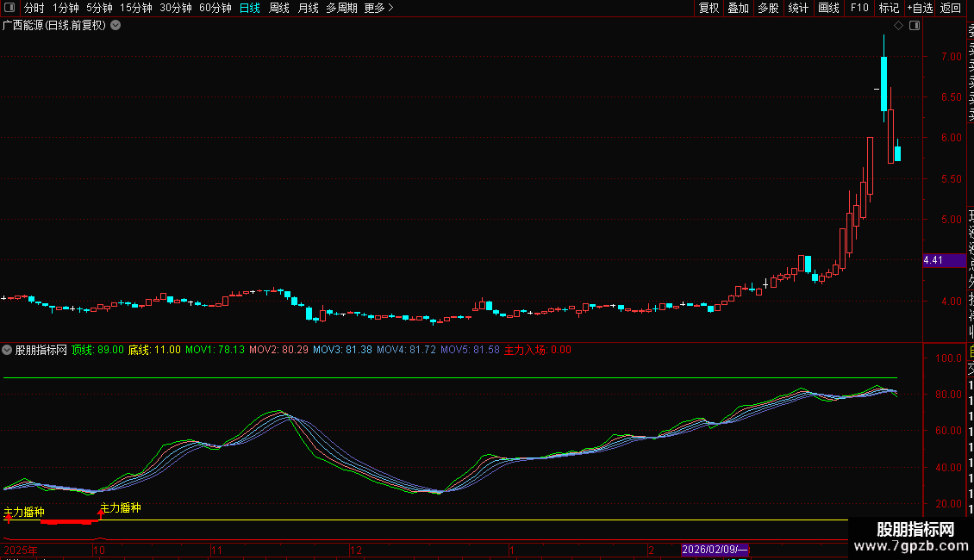
Task: Click the 叠加 overlay button
Action: (738, 8)
